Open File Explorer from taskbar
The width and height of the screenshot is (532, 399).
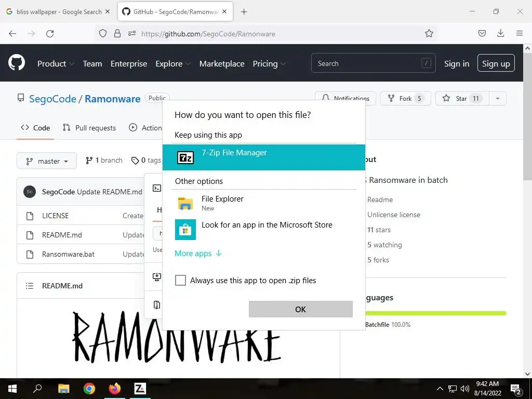pos(63,389)
